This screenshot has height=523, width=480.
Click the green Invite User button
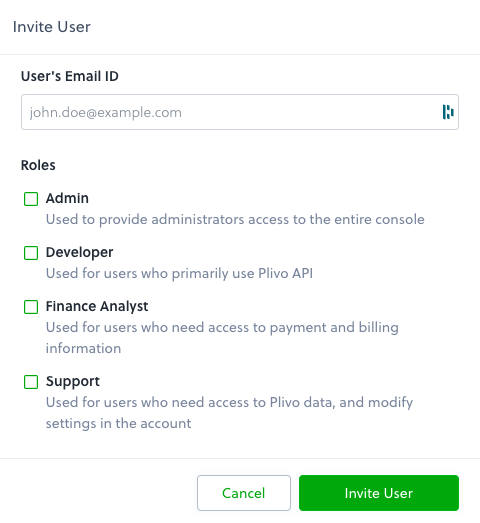[379, 493]
